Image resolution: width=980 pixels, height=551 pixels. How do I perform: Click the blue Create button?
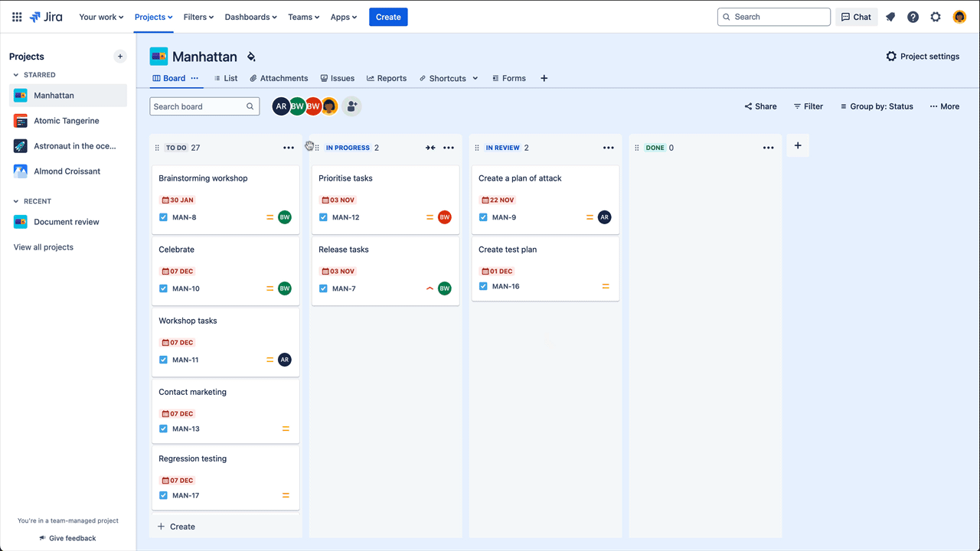388,17
